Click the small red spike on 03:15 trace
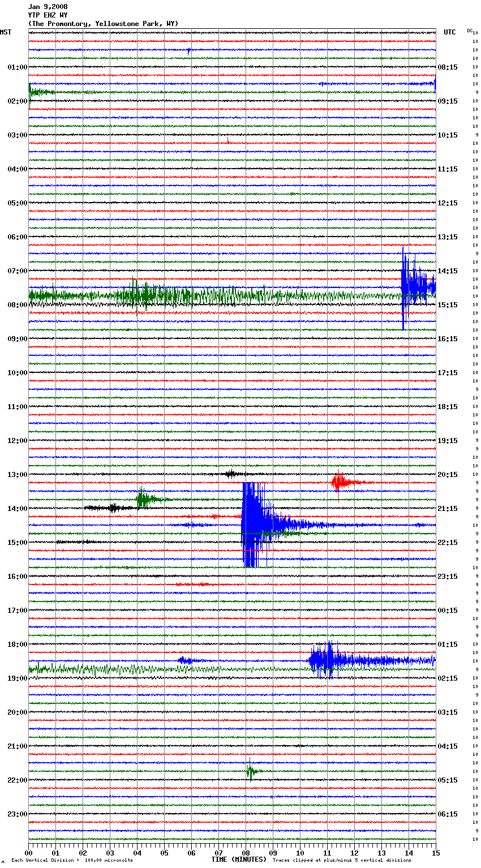481x868 pixels. click(x=227, y=140)
